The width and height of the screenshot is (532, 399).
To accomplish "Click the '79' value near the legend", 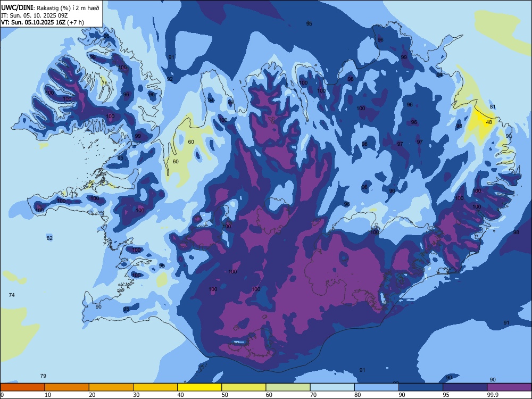I will pos(43,376).
